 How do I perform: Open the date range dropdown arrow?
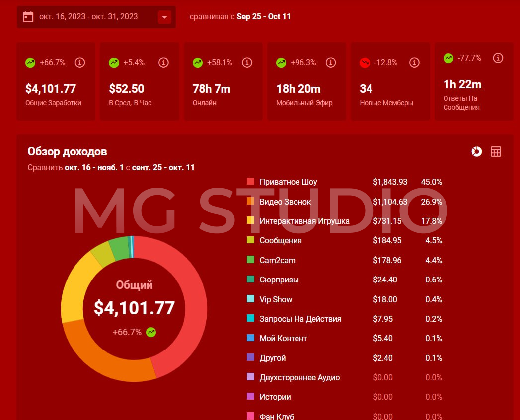click(164, 17)
